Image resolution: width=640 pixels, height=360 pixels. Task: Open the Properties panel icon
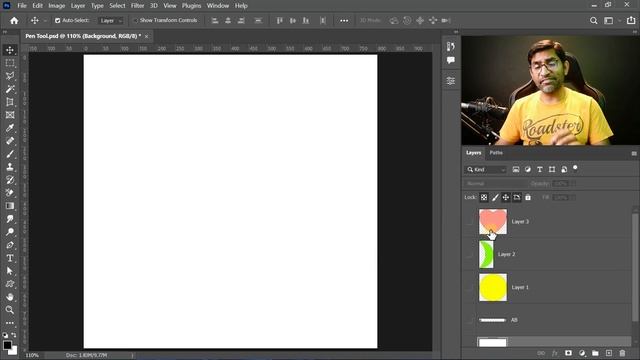(451, 81)
